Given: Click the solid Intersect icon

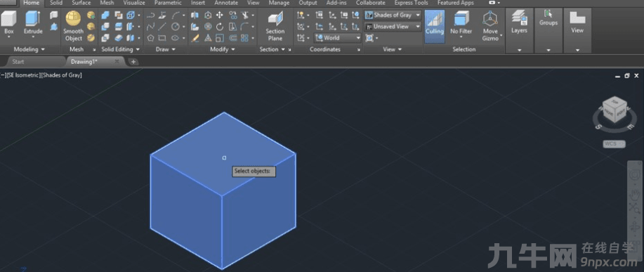Looking at the screenshot, I should pyautogui.click(x=105, y=38).
